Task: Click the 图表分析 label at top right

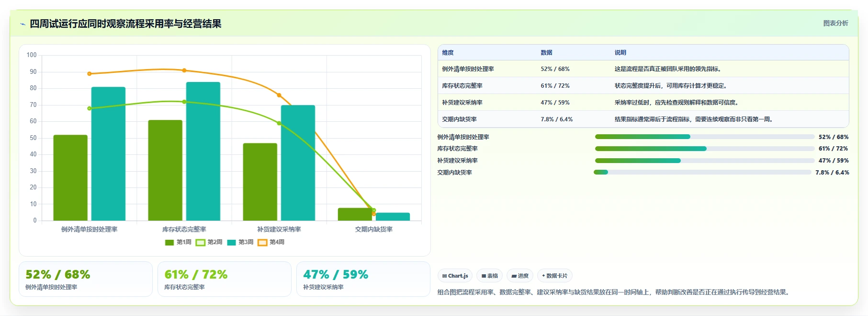Action: click(x=835, y=23)
